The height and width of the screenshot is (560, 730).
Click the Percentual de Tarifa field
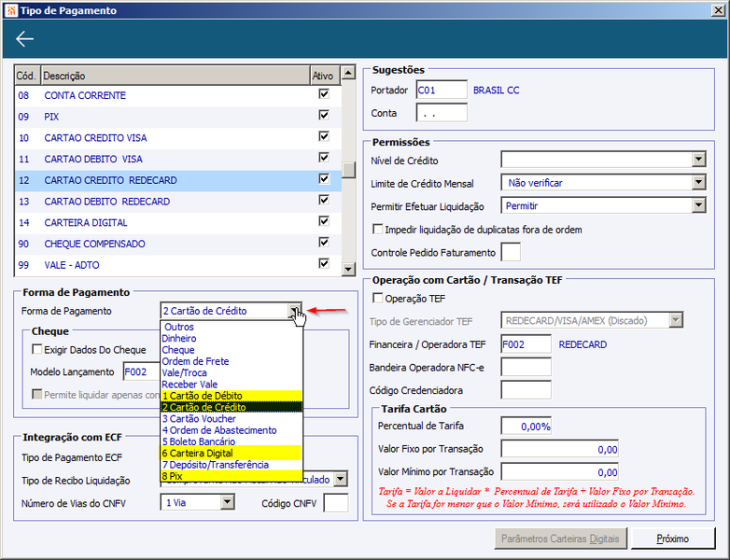click(x=526, y=426)
